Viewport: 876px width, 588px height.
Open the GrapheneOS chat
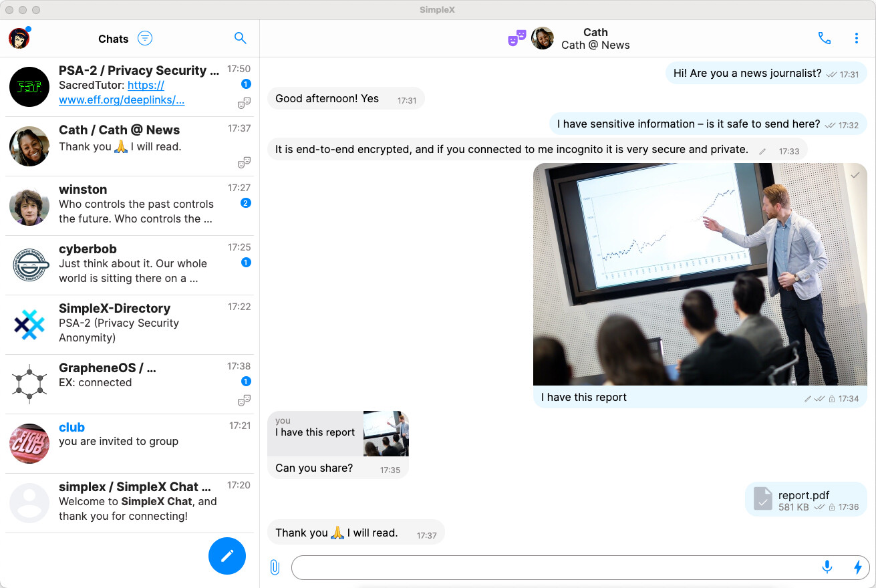(x=130, y=384)
